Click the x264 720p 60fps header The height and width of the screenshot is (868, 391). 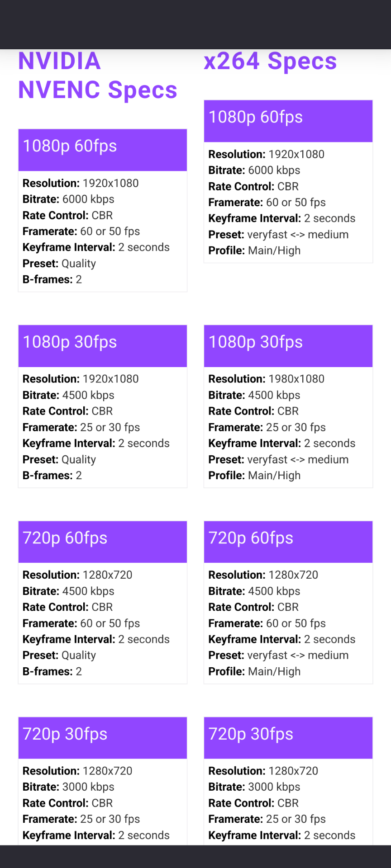pos(288,542)
